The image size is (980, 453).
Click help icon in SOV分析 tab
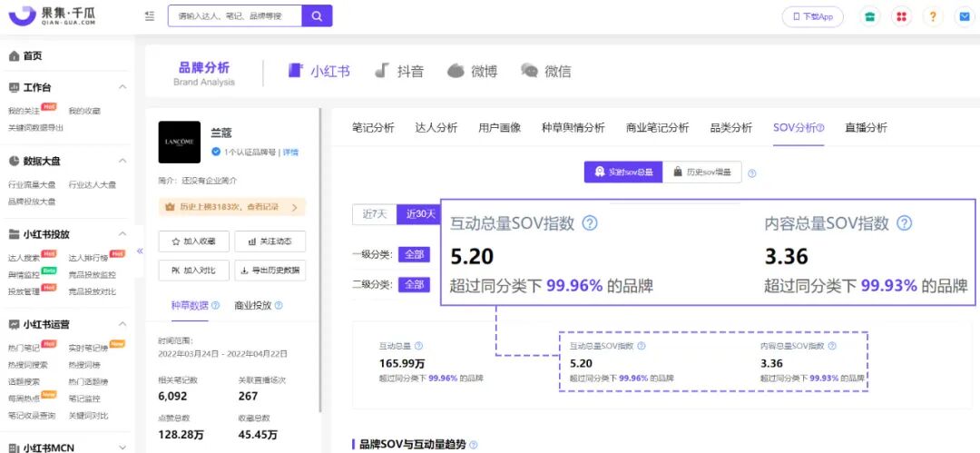820,128
